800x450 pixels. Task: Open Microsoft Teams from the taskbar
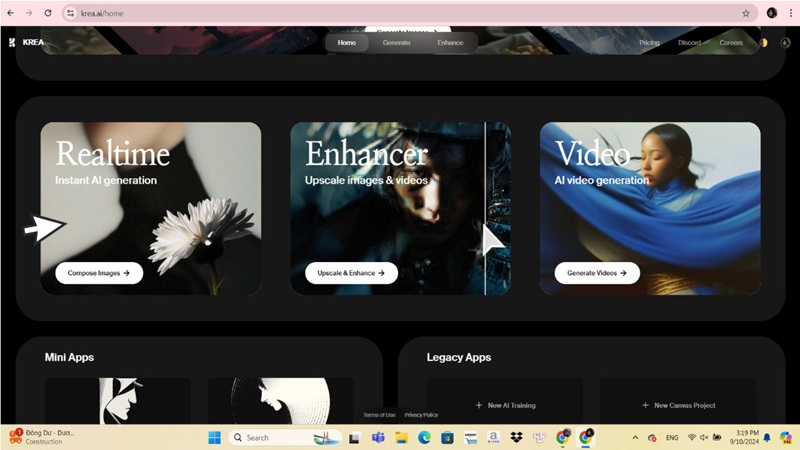point(378,437)
